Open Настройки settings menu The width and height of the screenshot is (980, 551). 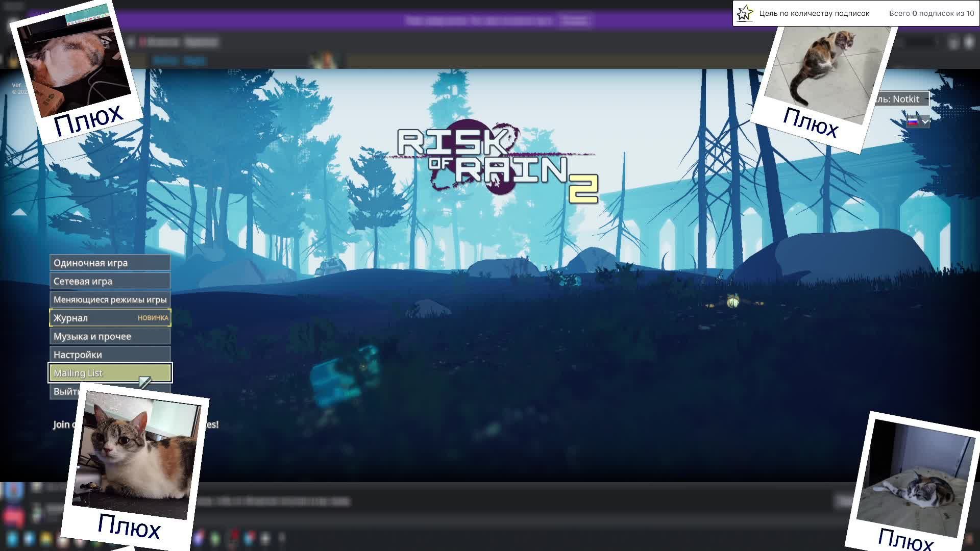(x=110, y=355)
